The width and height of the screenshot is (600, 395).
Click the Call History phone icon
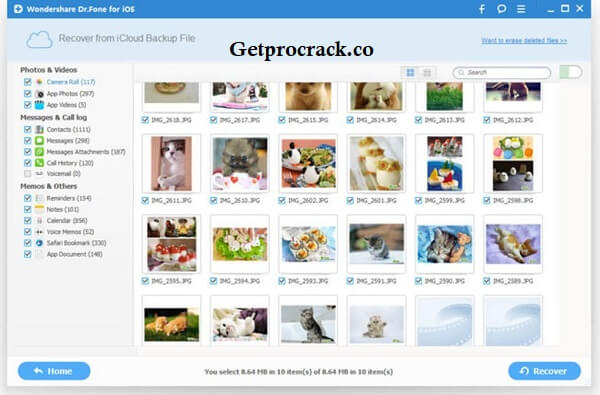(39, 163)
